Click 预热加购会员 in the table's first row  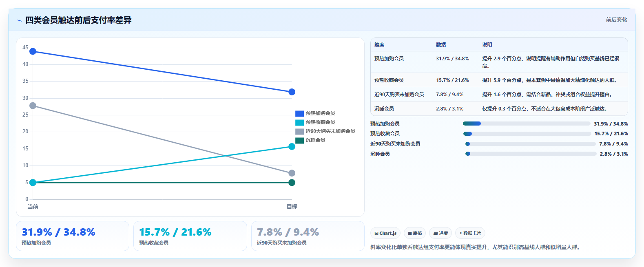389,59
